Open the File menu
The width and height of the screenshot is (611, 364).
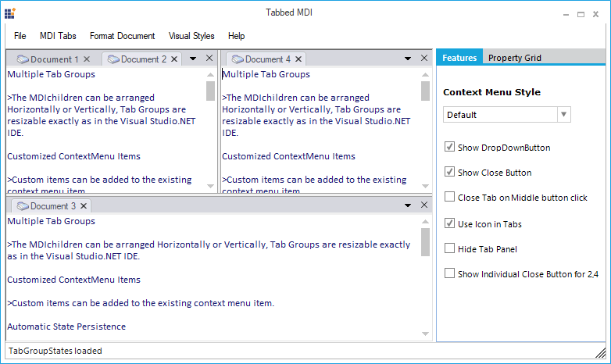(20, 36)
